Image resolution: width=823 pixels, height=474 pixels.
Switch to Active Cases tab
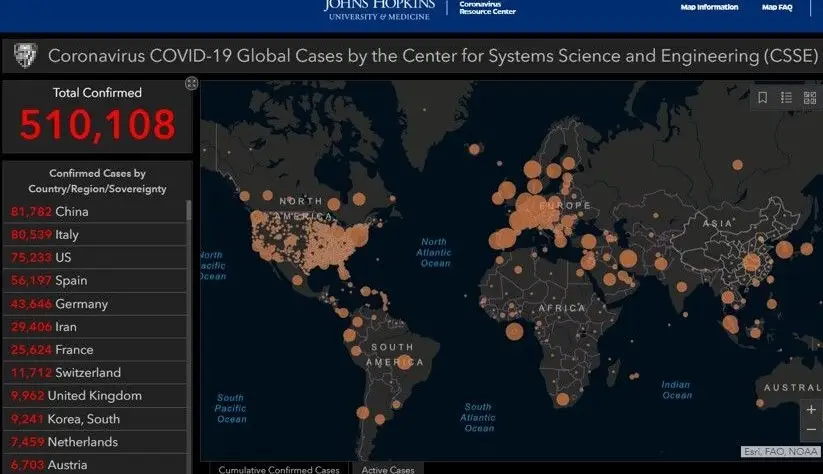(x=389, y=469)
